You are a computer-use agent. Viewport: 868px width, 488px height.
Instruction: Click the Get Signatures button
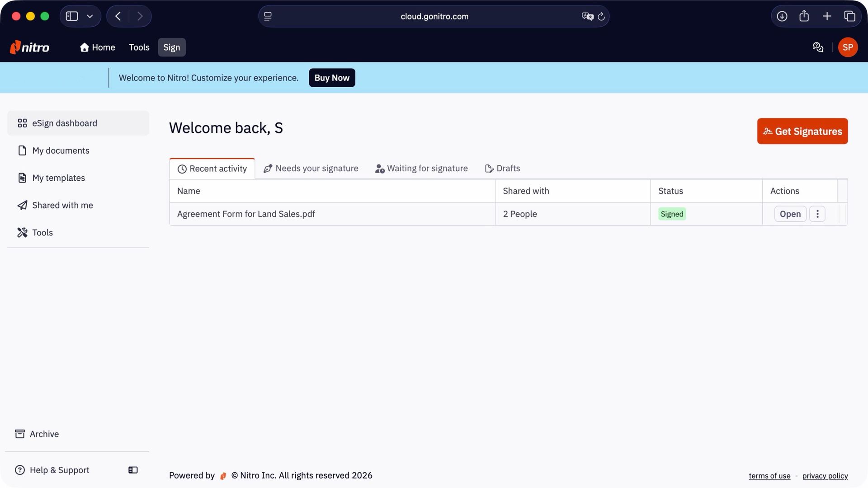pos(802,131)
